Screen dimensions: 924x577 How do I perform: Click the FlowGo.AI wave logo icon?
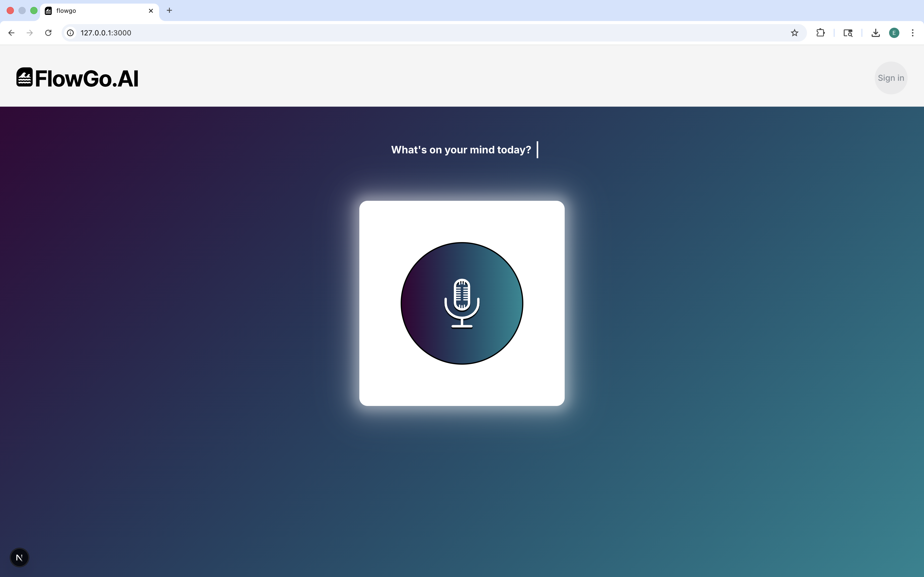[24, 77]
